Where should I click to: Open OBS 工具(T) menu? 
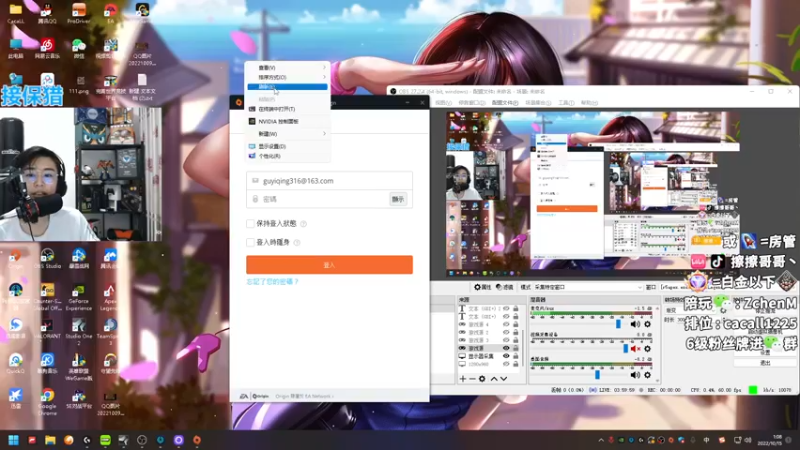pyautogui.click(x=566, y=103)
